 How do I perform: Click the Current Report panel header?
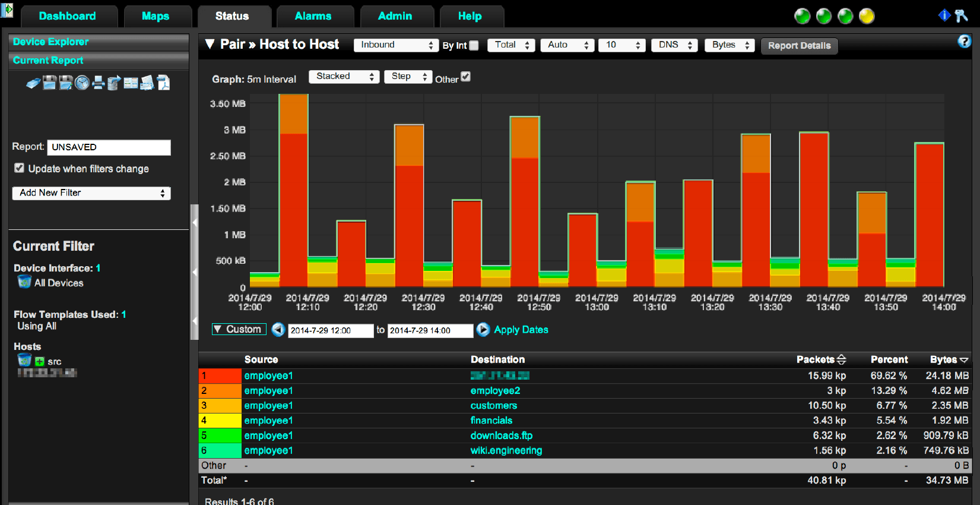[99, 61]
